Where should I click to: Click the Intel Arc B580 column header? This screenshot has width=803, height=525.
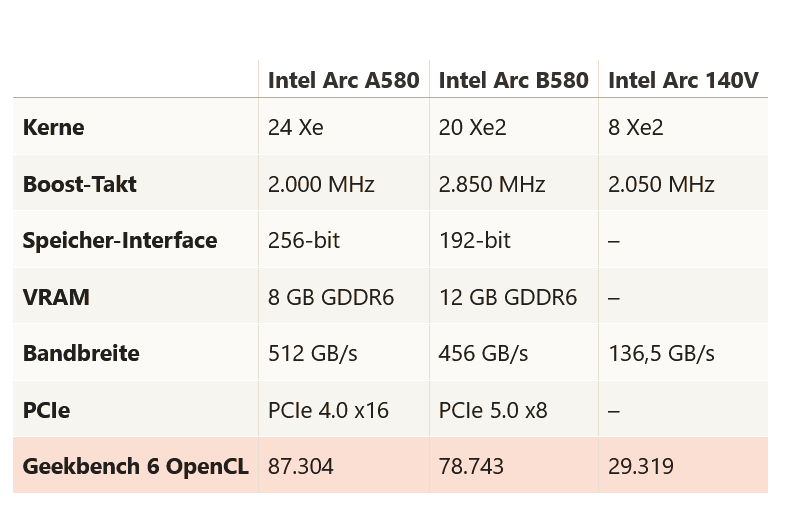(x=513, y=80)
